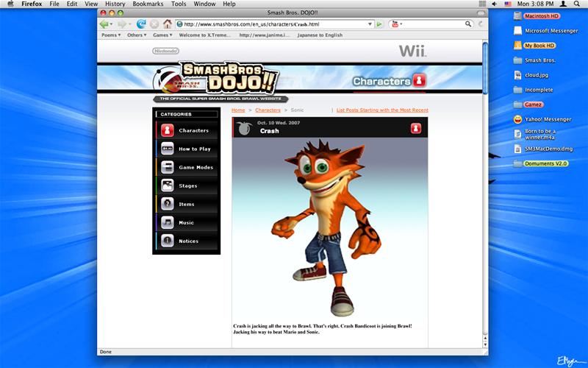Click the page vertical scrollbar thumb
The image size is (588, 368).
click(485, 68)
